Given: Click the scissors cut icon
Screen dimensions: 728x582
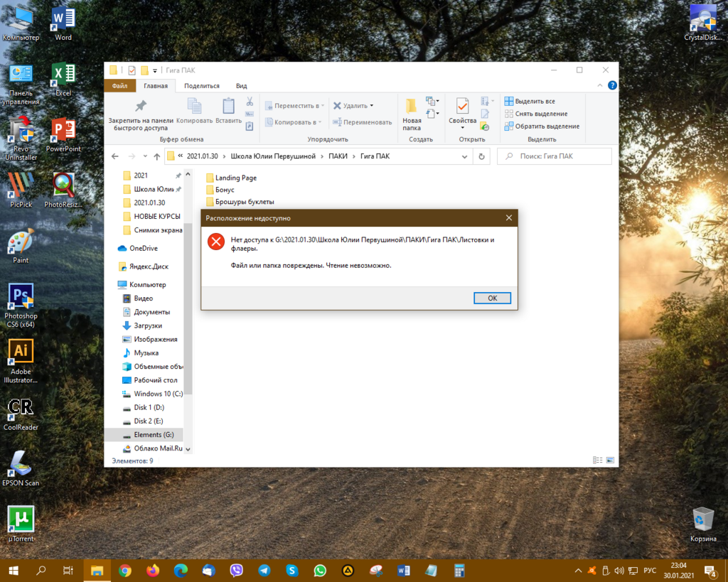Looking at the screenshot, I should [x=250, y=101].
